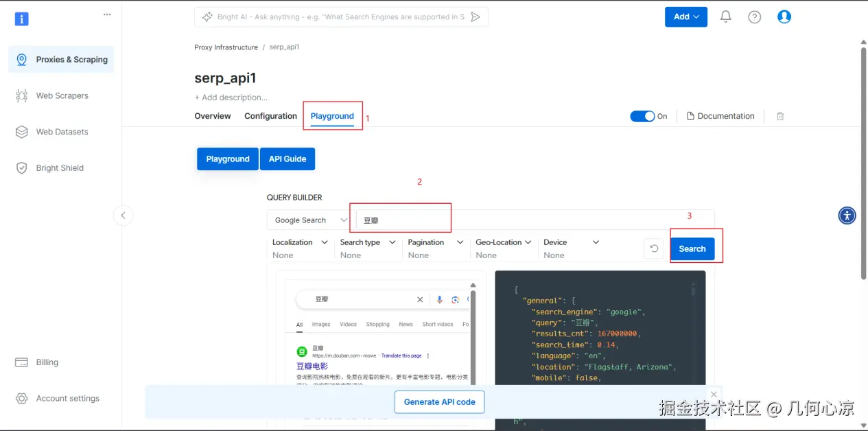Close the Generate API code banner
Image resolution: width=868 pixels, height=431 pixels.
click(x=714, y=395)
